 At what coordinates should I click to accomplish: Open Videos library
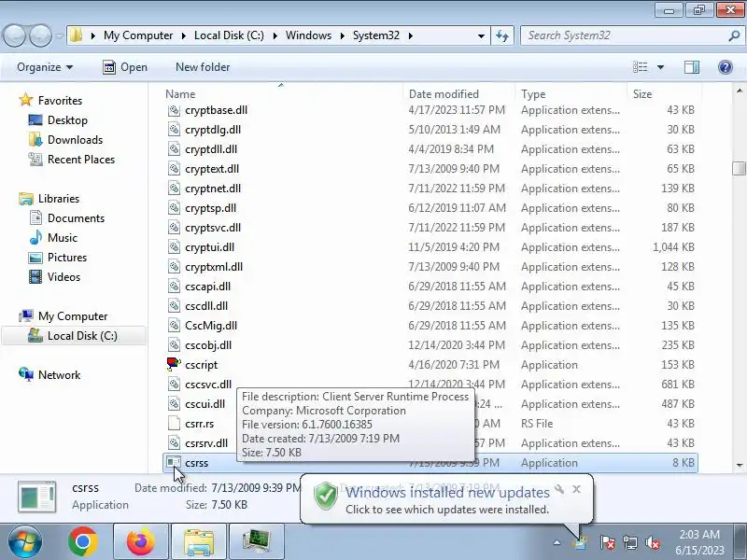tap(63, 276)
